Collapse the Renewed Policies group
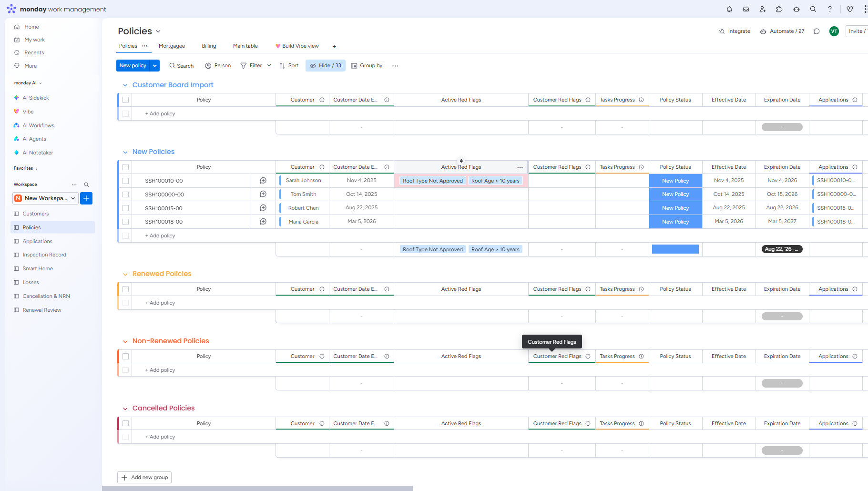868x491 pixels. (125, 274)
